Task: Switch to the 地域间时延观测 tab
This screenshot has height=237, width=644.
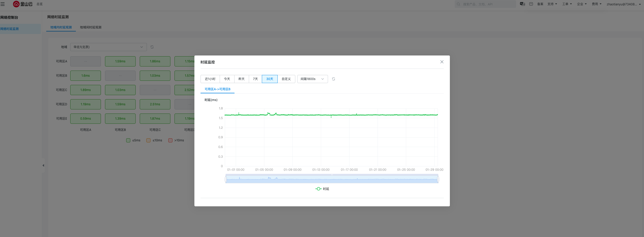Action: coord(90,27)
